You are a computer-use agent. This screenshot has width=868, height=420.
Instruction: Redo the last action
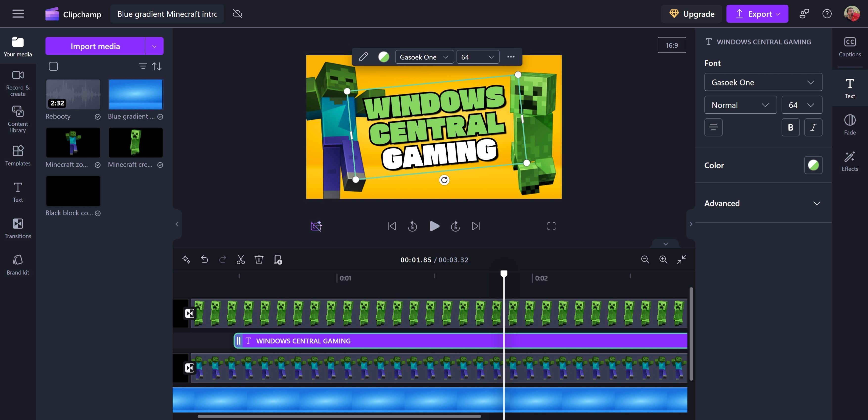[223, 259]
